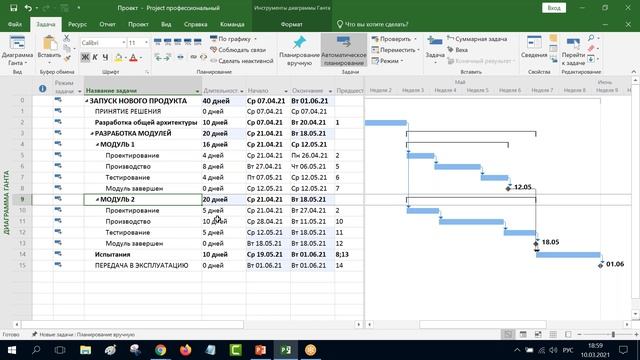The image size is (640, 360).
Task: Toggle Italic (К) formatting
Action: pos(95,58)
